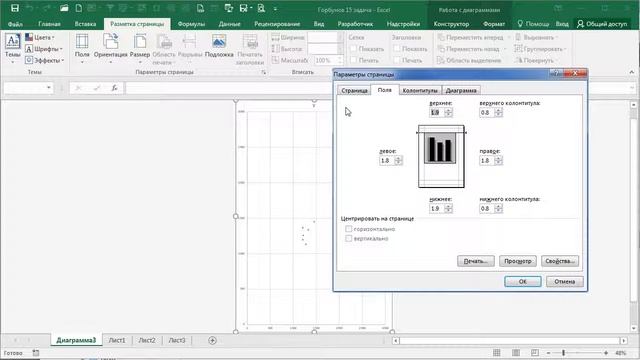The height and width of the screenshot is (360, 640).
Task: Open the Размер paper size menu
Action: tap(140, 49)
